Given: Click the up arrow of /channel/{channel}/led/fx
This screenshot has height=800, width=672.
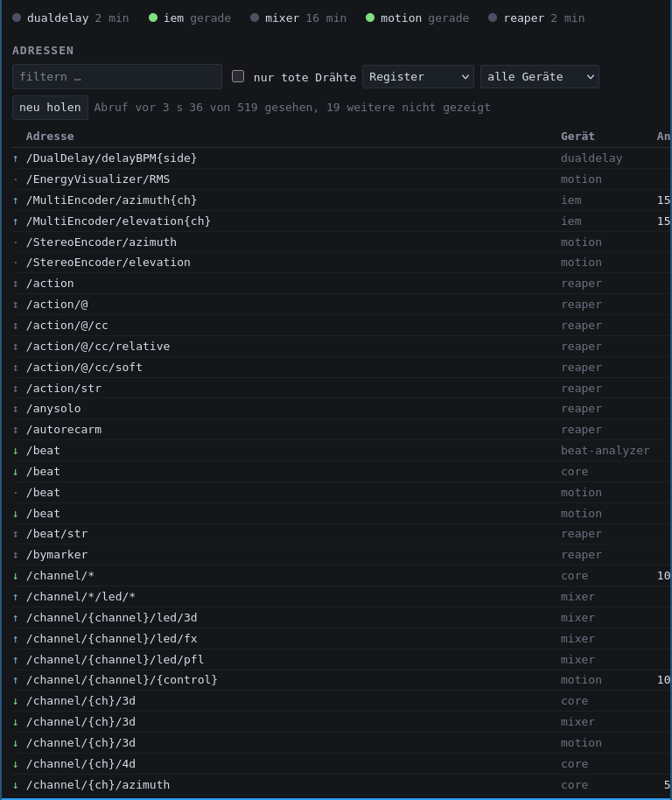Looking at the screenshot, I should (15, 639).
